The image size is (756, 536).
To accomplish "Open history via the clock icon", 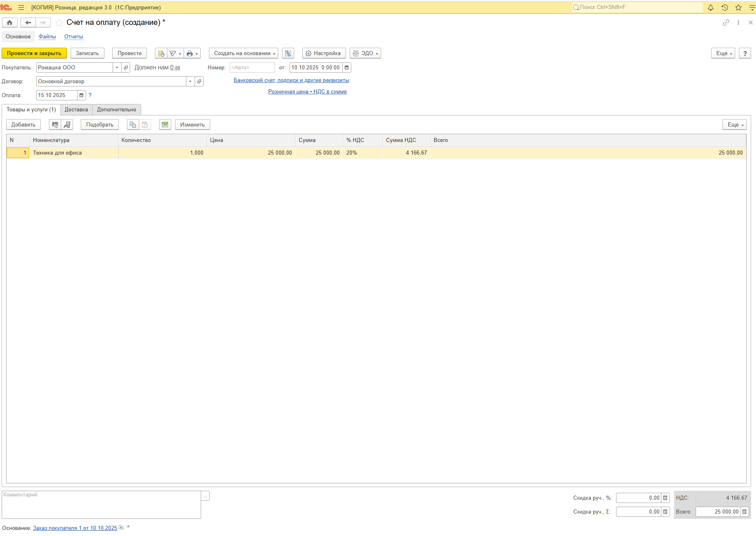I will tap(725, 7).
